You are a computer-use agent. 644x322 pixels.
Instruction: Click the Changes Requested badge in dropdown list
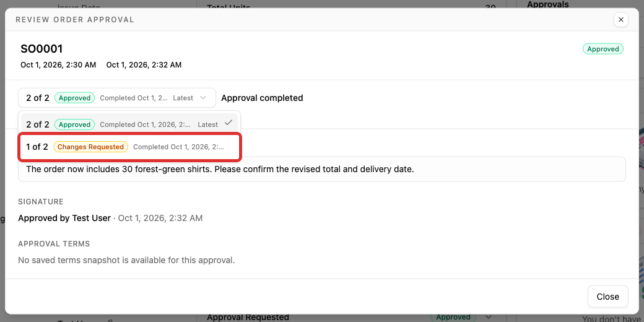tap(91, 147)
